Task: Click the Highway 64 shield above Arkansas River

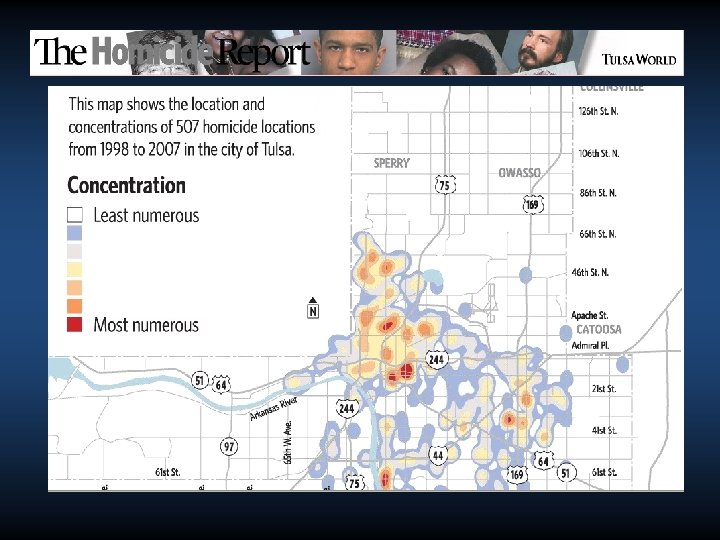Action: 221,384
